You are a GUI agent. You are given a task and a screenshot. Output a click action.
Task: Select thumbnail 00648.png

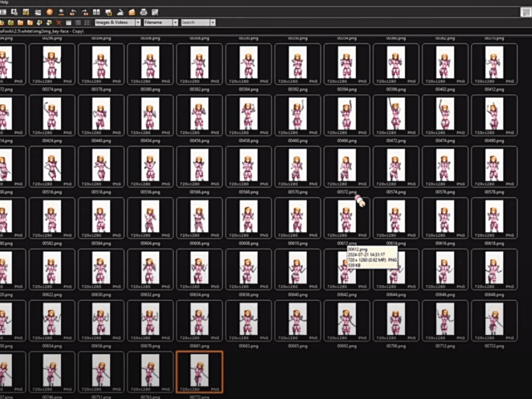494,269
